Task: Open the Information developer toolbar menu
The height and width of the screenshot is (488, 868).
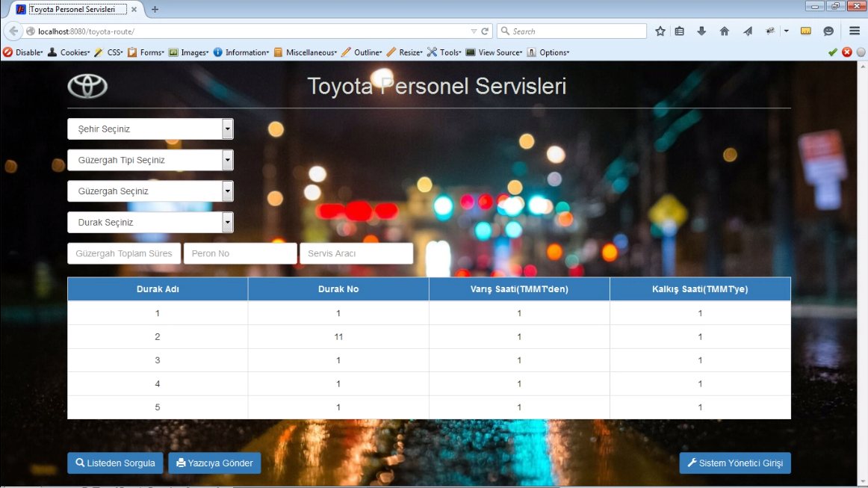Action: click(x=241, y=52)
